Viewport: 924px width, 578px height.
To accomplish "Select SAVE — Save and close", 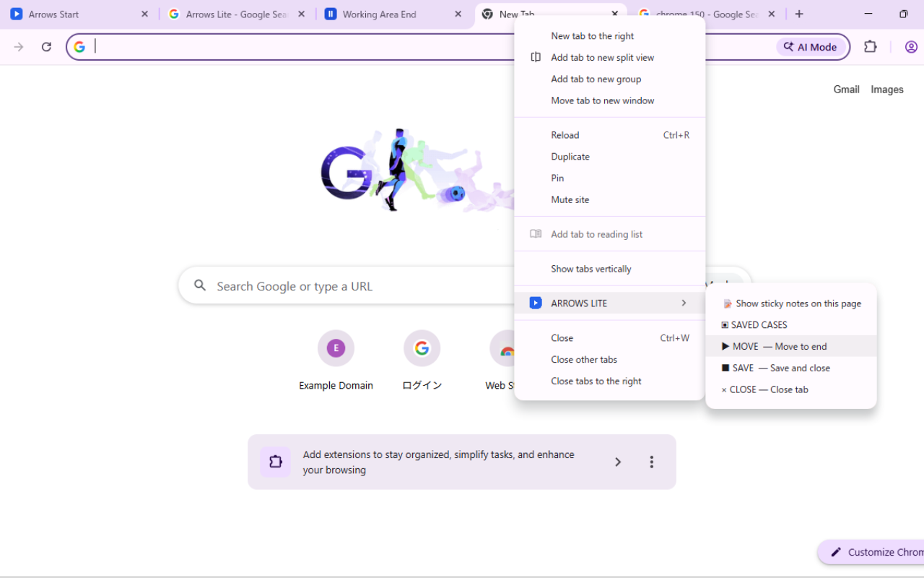I will tap(791, 368).
